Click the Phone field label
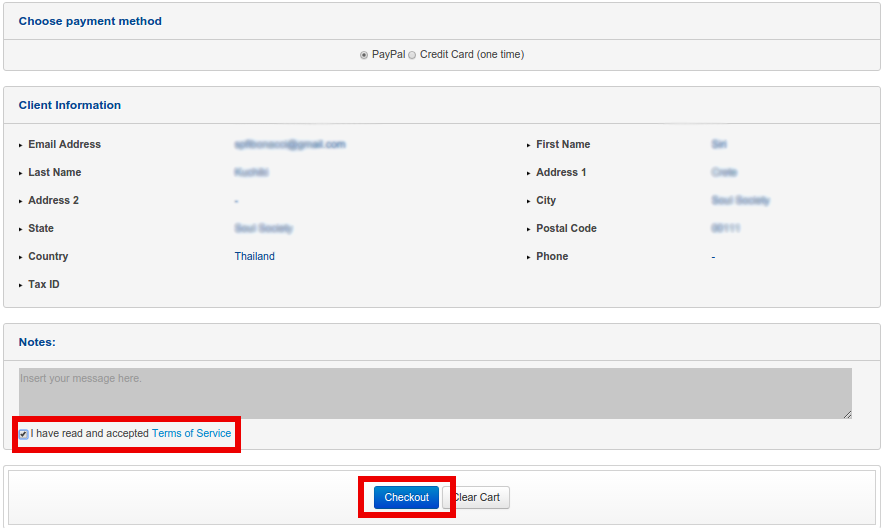Image resolution: width=883 pixels, height=529 pixels. tap(552, 257)
